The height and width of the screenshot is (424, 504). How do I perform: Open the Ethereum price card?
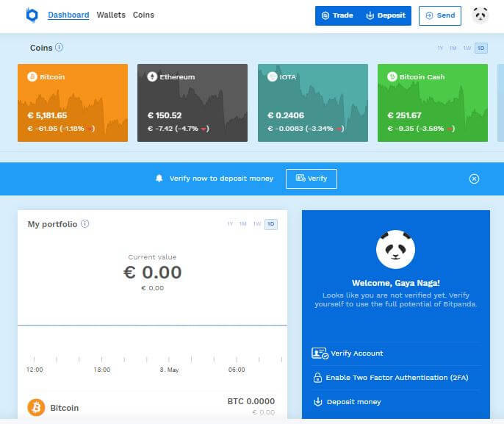pos(192,103)
